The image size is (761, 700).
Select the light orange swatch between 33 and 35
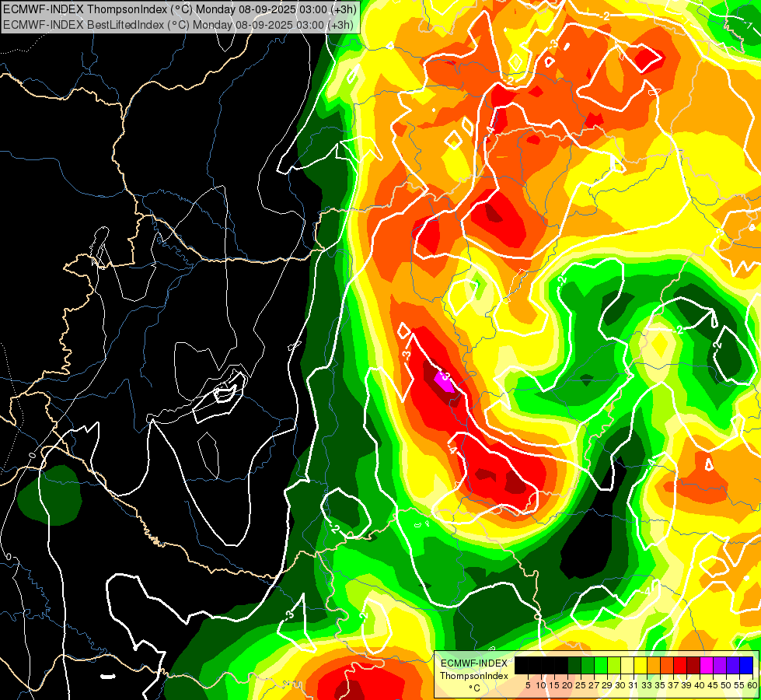click(653, 666)
